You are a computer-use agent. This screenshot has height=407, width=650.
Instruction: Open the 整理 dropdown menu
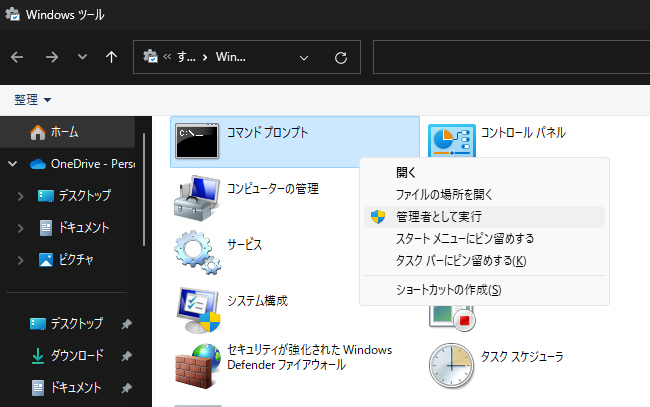[x=32, y=100]
